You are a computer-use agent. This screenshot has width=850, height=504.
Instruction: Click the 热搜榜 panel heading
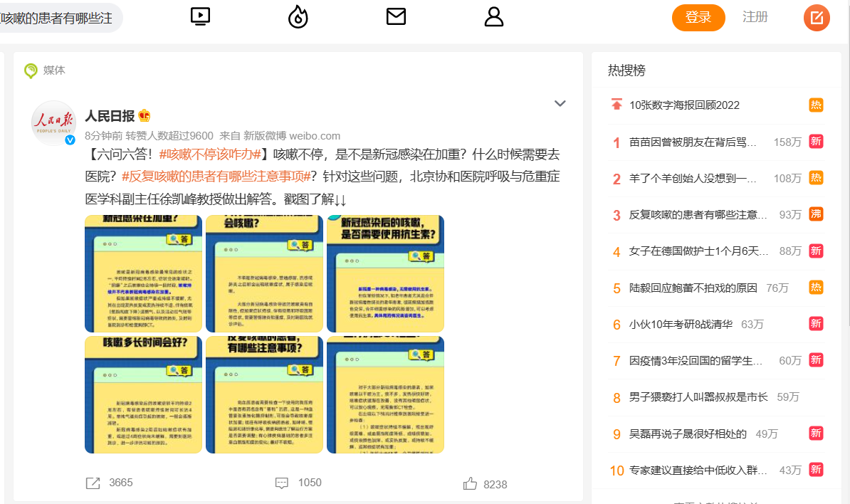626,70
